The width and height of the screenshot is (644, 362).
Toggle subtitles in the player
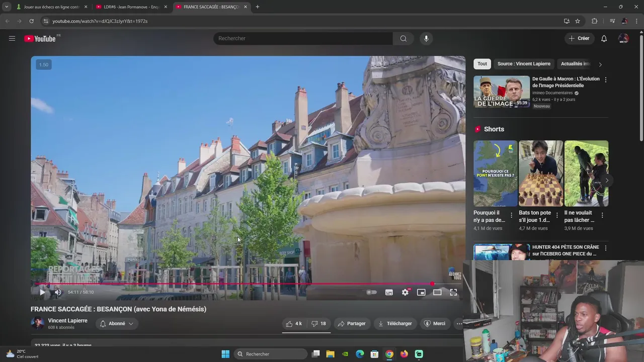(x=389, y=292)
